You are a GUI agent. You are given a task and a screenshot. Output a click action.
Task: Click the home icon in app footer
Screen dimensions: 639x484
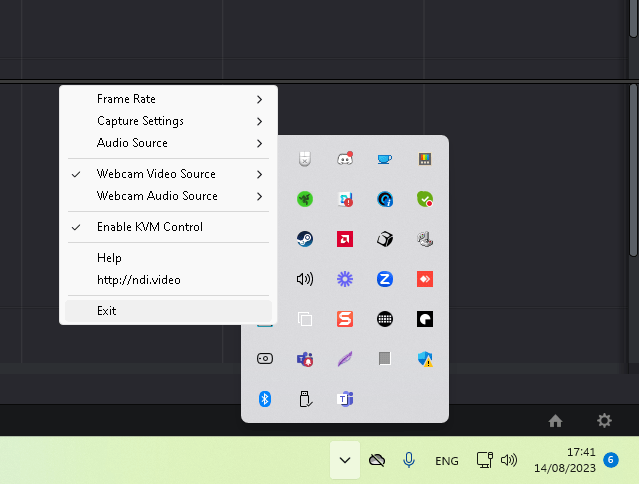[555, 421]
